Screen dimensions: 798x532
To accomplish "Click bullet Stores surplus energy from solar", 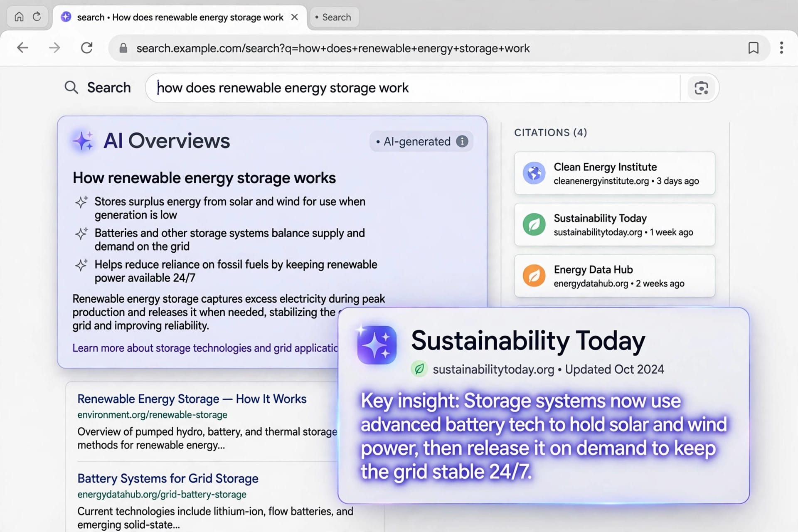I will click(x=230, y=208).
